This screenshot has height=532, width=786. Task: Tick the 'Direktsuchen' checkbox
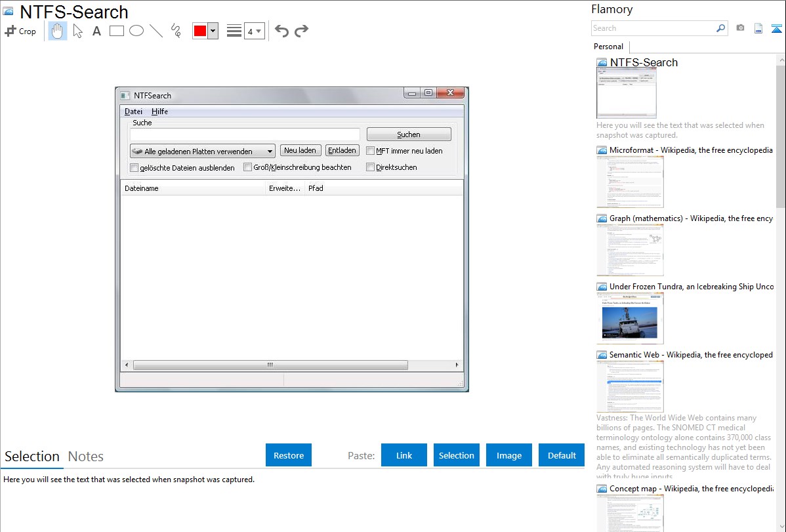(371, 167)
